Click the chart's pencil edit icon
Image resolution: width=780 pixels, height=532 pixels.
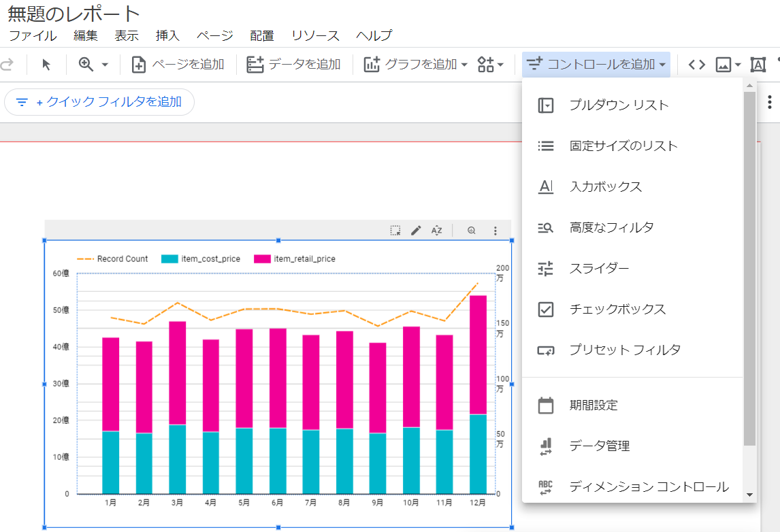click(x=416, y=231)
